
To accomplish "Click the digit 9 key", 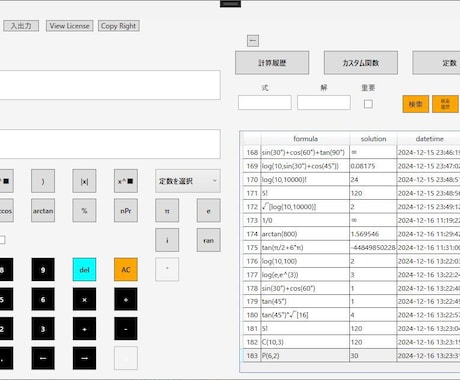I will [x=43, y=269].
